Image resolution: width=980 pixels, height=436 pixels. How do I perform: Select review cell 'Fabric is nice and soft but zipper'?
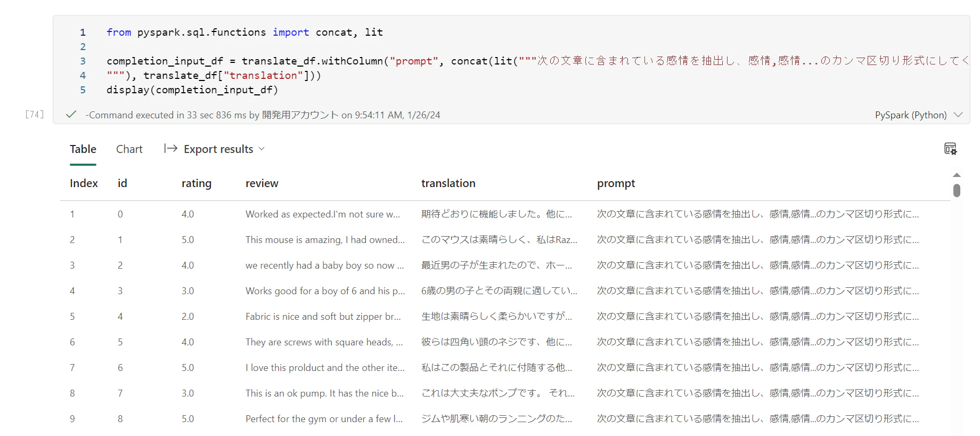pos(323,317)
